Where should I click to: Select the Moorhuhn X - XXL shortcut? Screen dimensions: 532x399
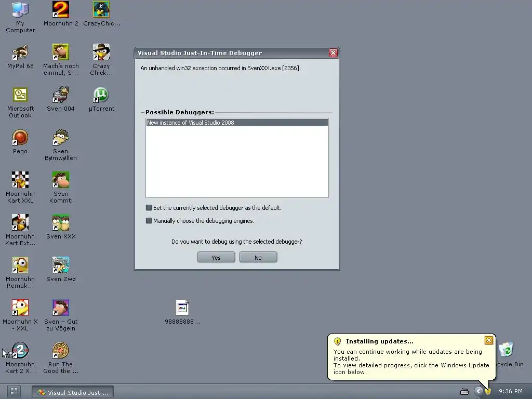coord(20,315)
